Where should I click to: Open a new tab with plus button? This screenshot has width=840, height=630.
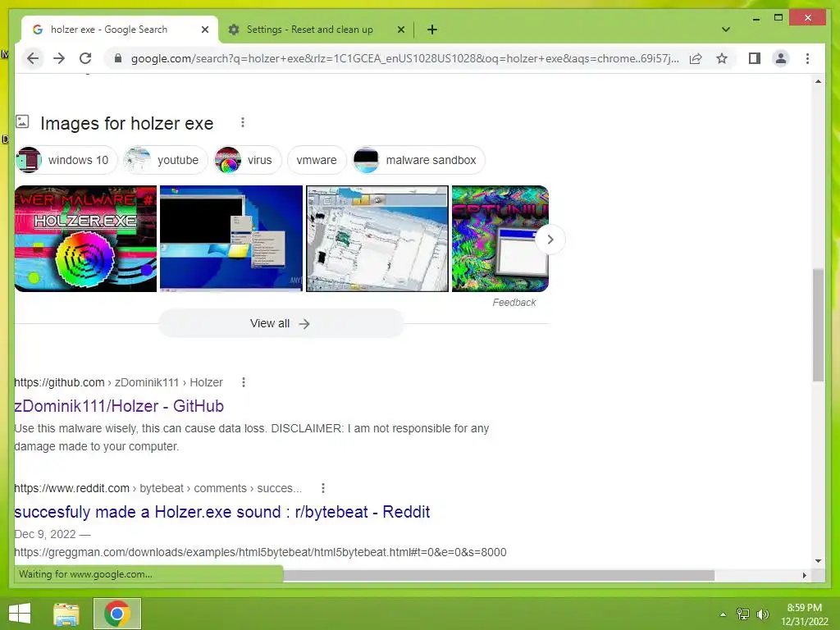click(x=432, y=30)
